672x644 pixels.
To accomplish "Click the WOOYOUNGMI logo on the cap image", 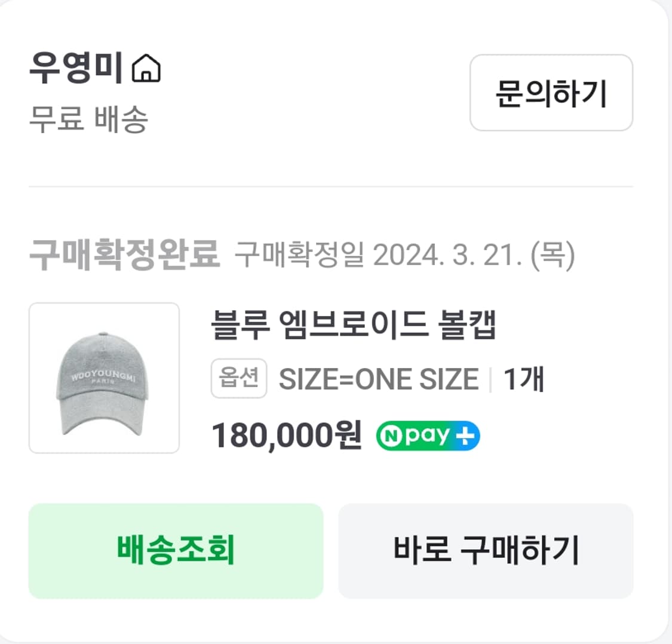I will point(103,376).
